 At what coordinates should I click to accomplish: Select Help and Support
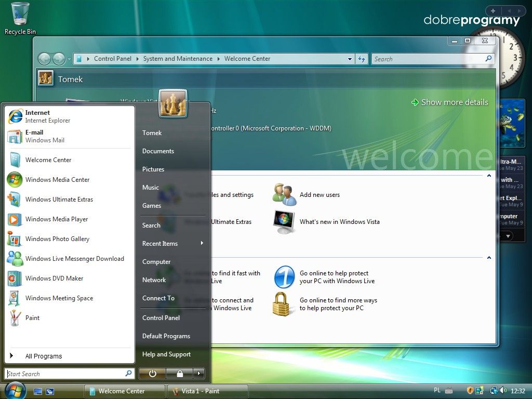[166, 354]
